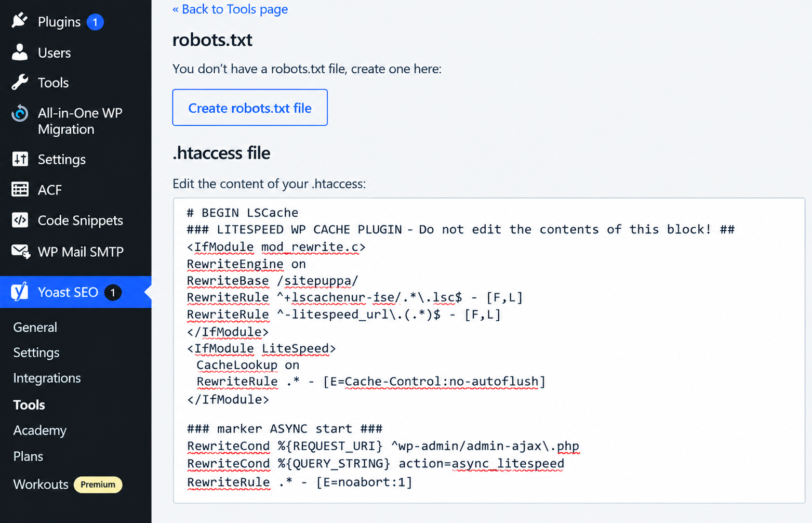
Task: Open Yoast Plans submenu
Action: (28, 456)
